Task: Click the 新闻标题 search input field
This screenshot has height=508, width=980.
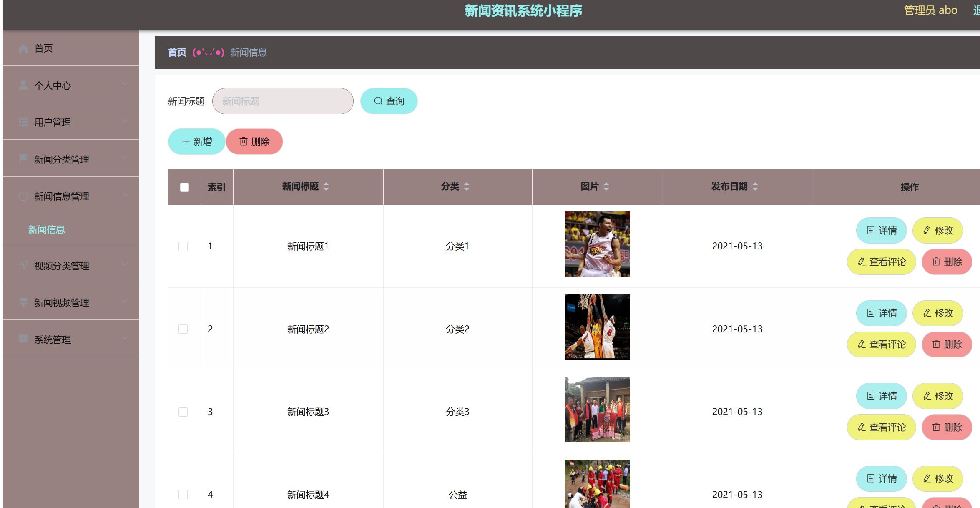Action: click(283, 101)
